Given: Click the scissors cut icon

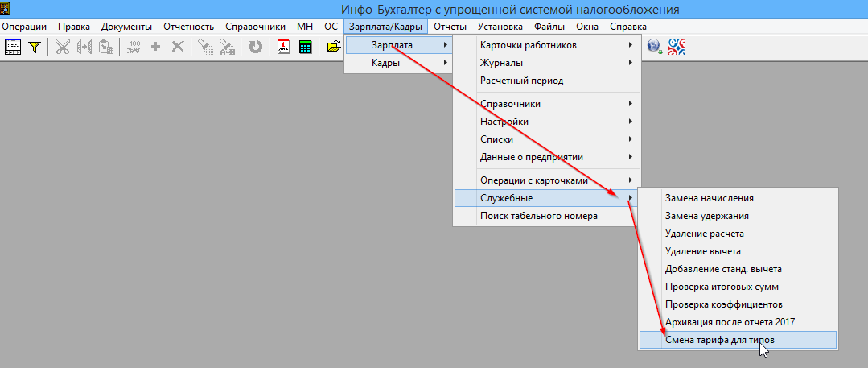Looking at the screenshot, I should pyautogui.click(x=63, y=47).
